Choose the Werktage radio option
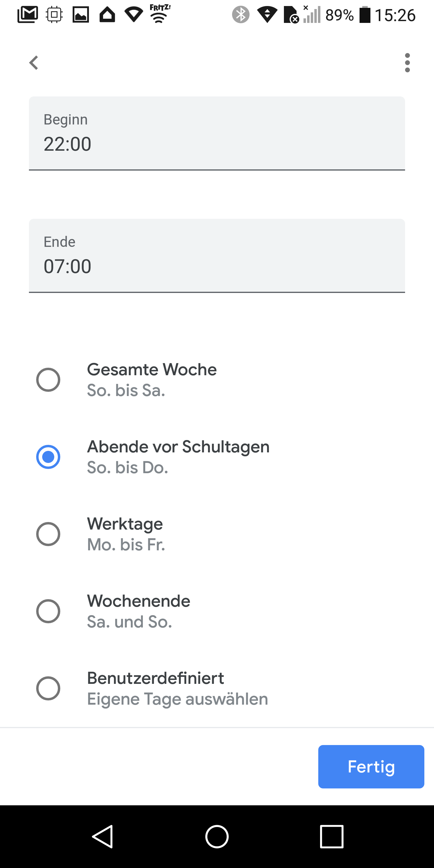Image resolution: width=434 pixels, height=868 pixels. 48,534
